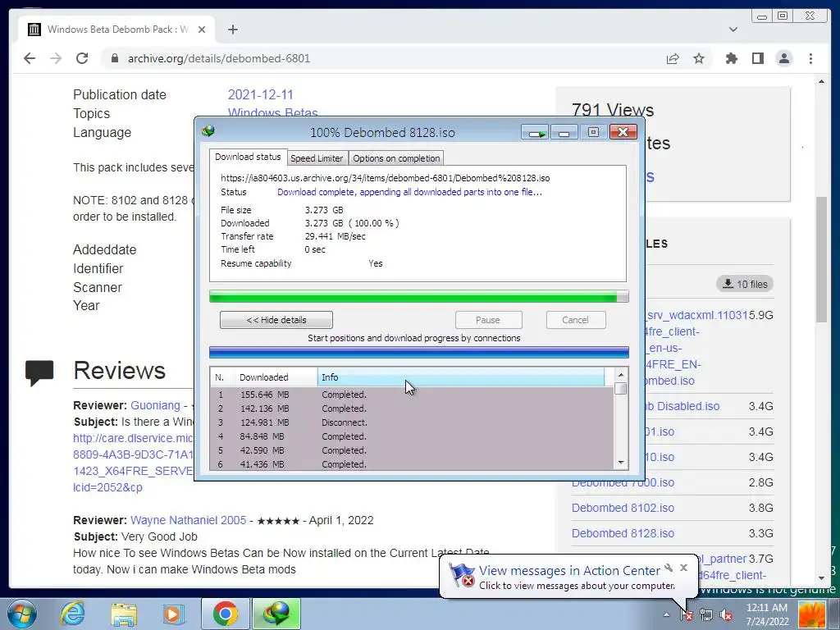Click the share page icon
The height and width of the screenshot is (630, 840).
[x=673, y=58]
